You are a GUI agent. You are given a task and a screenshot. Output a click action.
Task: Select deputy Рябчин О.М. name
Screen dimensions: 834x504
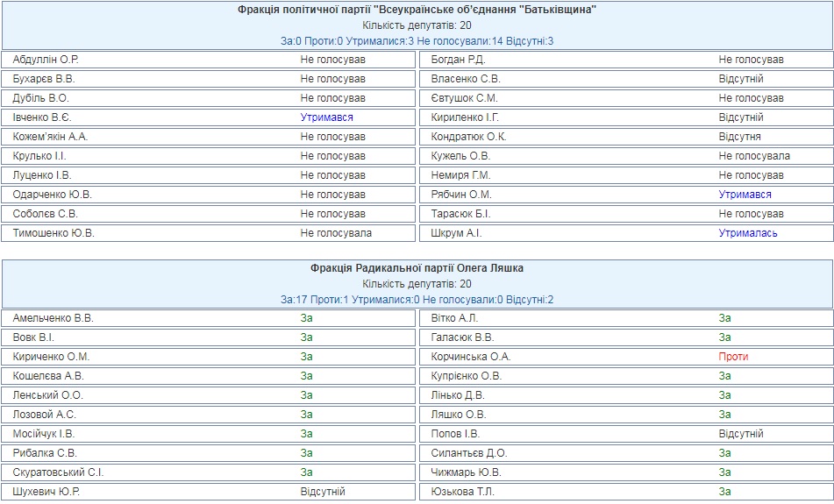pos(461,195)
